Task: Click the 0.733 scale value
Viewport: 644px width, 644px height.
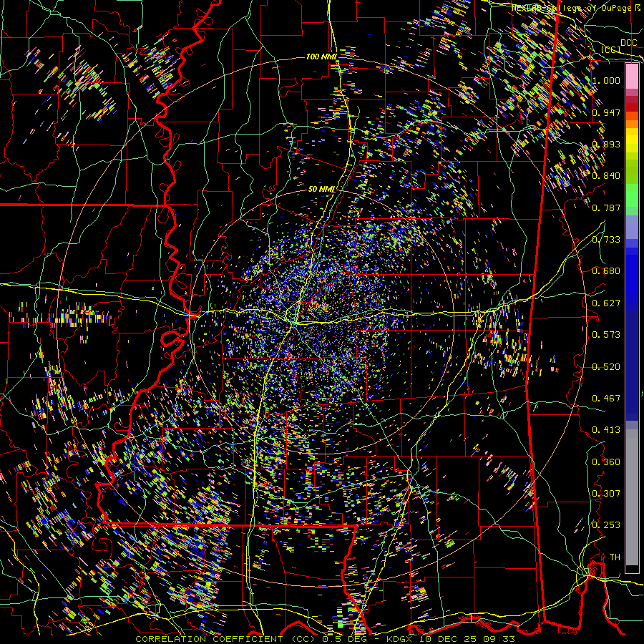Action: (606, 239)
